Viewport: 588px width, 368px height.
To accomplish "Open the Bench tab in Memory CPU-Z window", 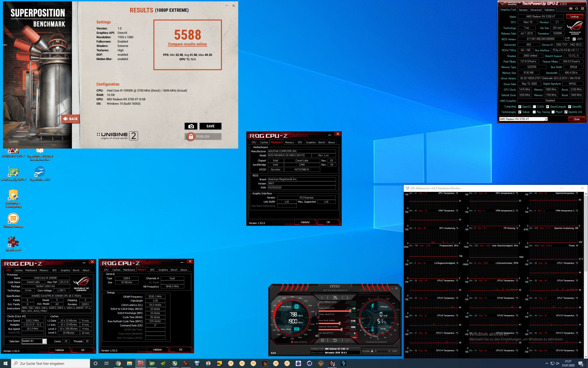I will point(174,270).
